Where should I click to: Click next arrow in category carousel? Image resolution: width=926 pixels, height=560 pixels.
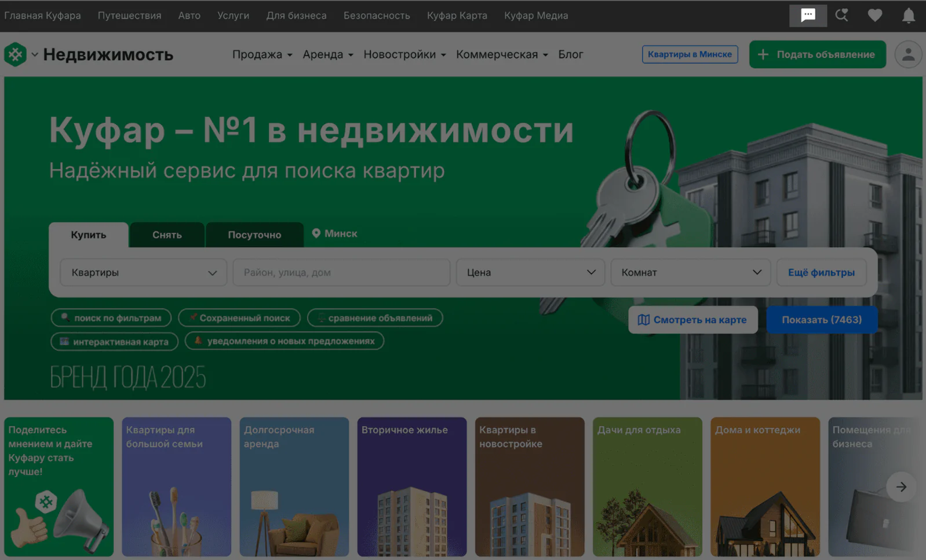901,487
